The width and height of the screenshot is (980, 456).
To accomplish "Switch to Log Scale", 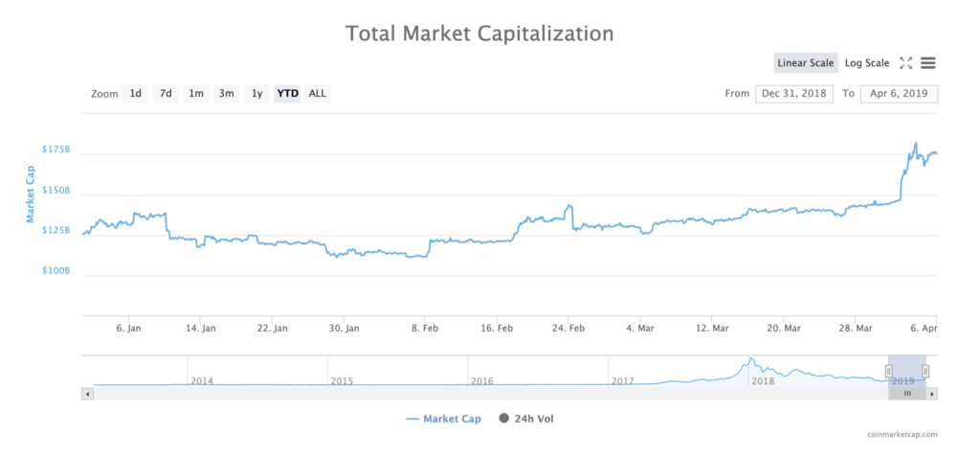I will point(866,63).
